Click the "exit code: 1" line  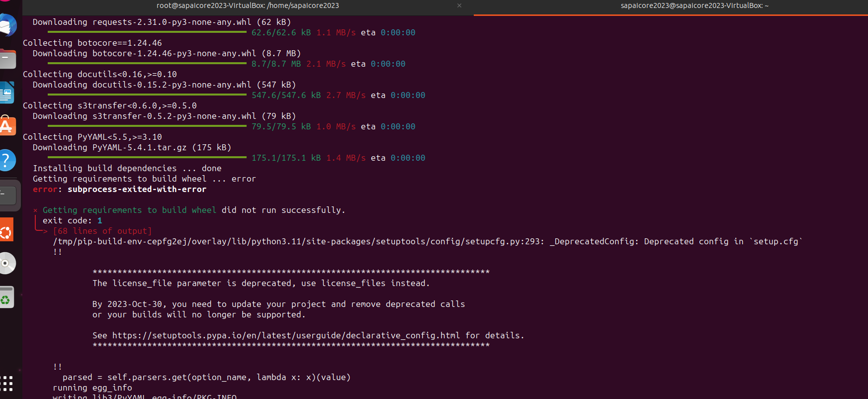tap(72, 220)
